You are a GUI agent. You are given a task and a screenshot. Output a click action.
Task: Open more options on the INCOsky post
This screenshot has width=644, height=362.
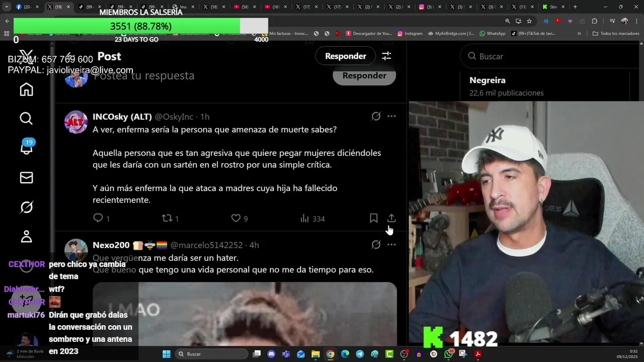(x=391, y=117)
